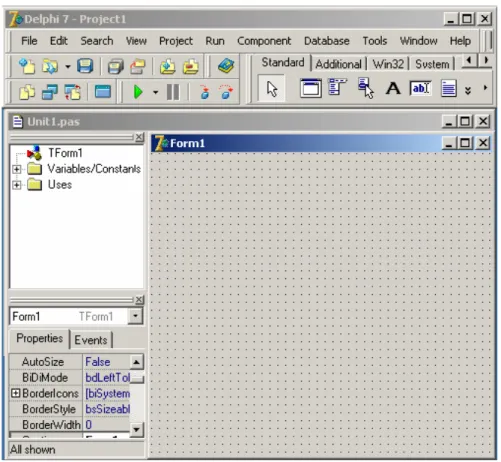Image resolution: width=501 pixels, height=462 pixels.
Task: Select the PopupMenu component in palette
Action: pyautogui.click(x=366, y=88)
